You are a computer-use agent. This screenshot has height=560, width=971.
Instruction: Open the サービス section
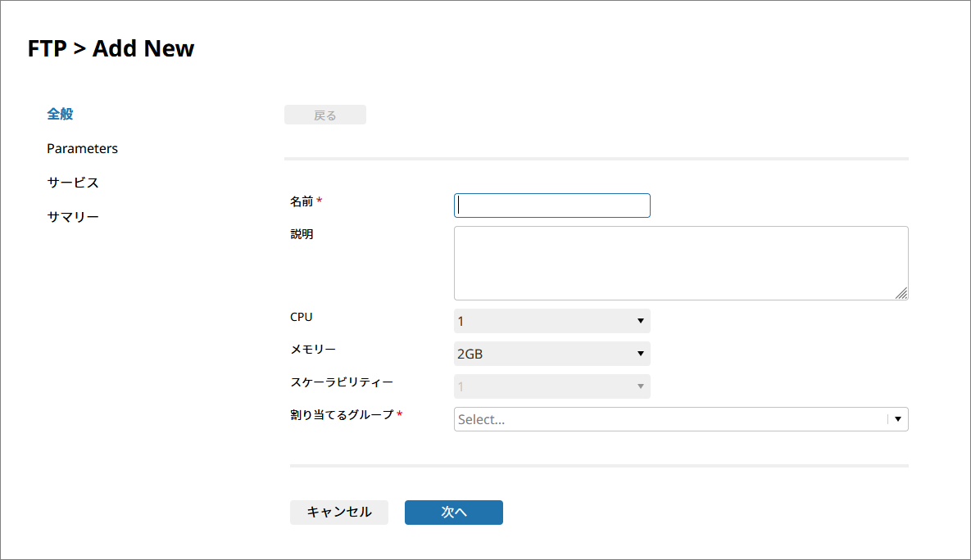click(x=73, y=183)
